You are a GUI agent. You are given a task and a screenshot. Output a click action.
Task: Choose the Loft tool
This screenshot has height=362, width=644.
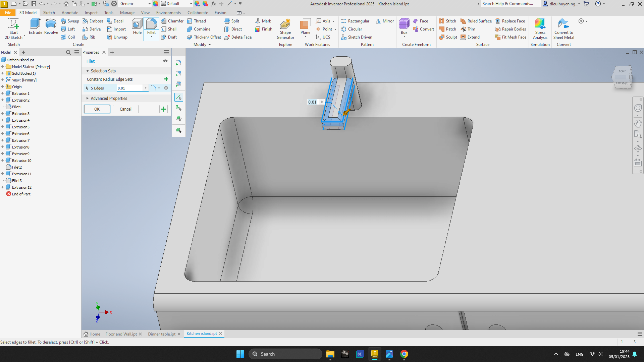click(x=68, y=29)
